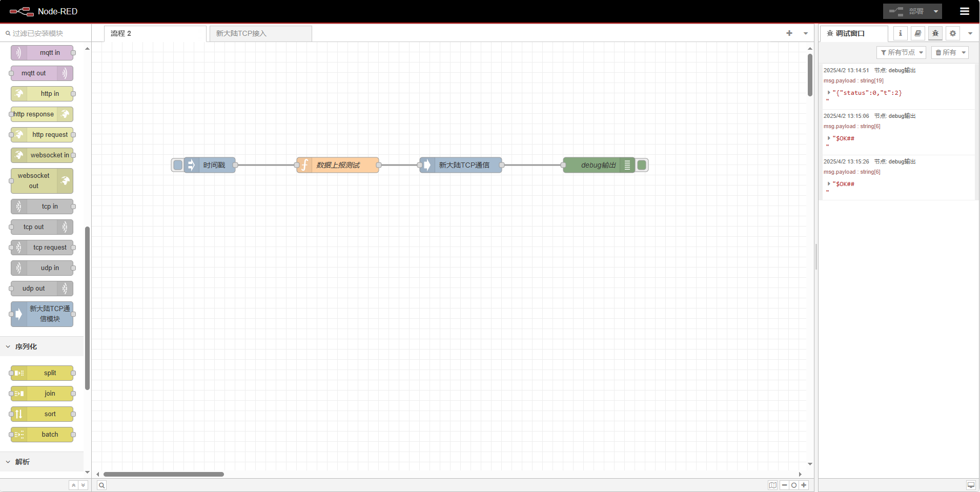Add a new flow with the plus icon
The width and height of the screenshot is (980, 492).
[x=789, y=33]
